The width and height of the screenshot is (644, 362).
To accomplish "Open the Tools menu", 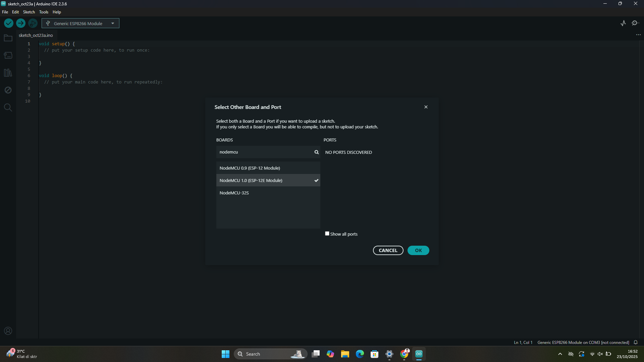I will click(x=44, y=12).
